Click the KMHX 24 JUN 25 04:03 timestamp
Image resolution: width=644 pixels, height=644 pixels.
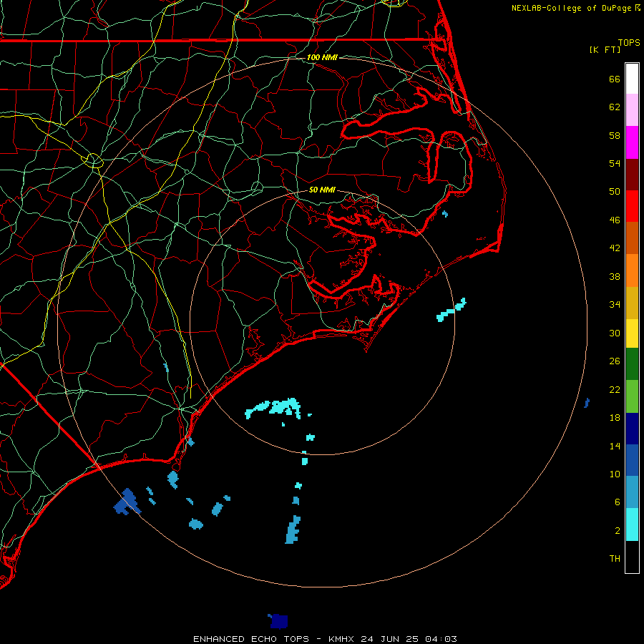[x=393, y=639]
